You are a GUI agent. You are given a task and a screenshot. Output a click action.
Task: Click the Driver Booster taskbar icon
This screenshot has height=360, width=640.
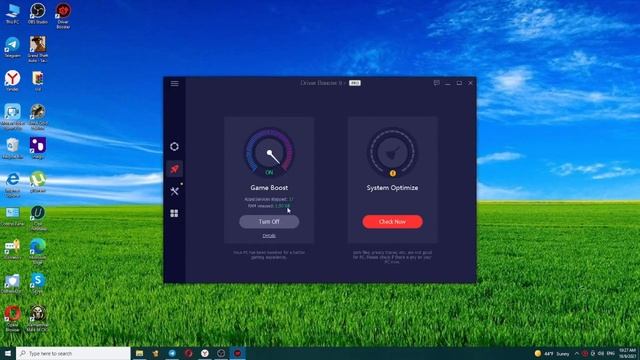(237, 353)
